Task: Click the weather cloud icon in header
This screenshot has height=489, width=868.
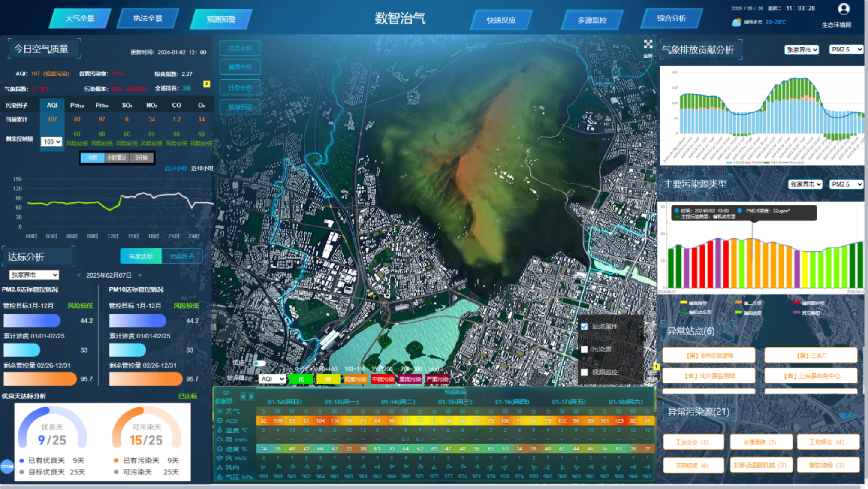Action: point(736,22)
